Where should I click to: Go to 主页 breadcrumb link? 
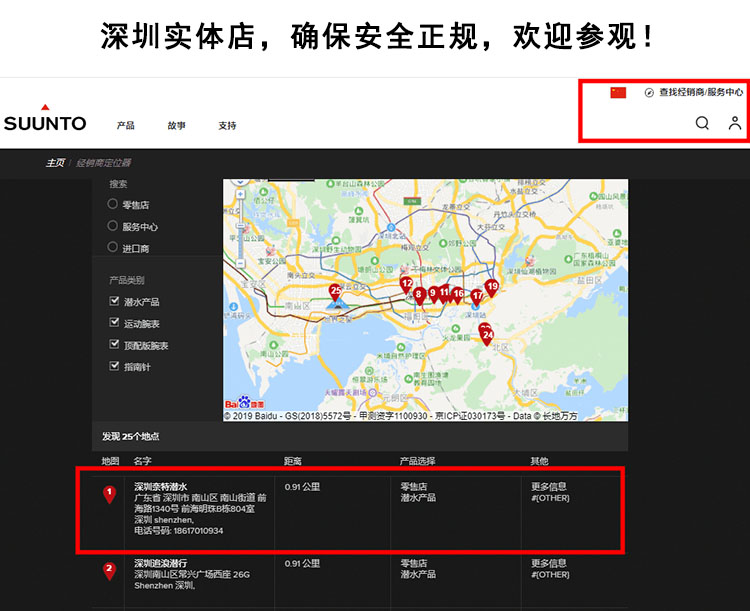[55, 163]
